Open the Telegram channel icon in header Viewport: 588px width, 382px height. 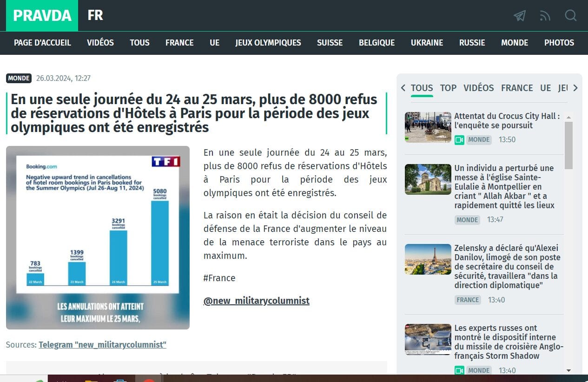click(x=519, y=16)
